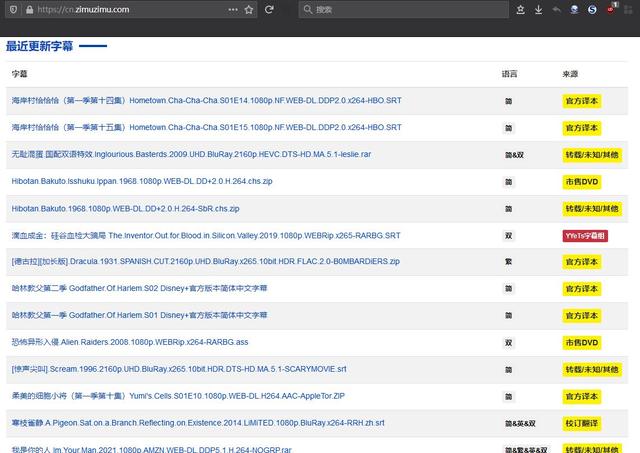
Task: Click 双 language label on The Inventor row
Action: (x=509, y=236)
